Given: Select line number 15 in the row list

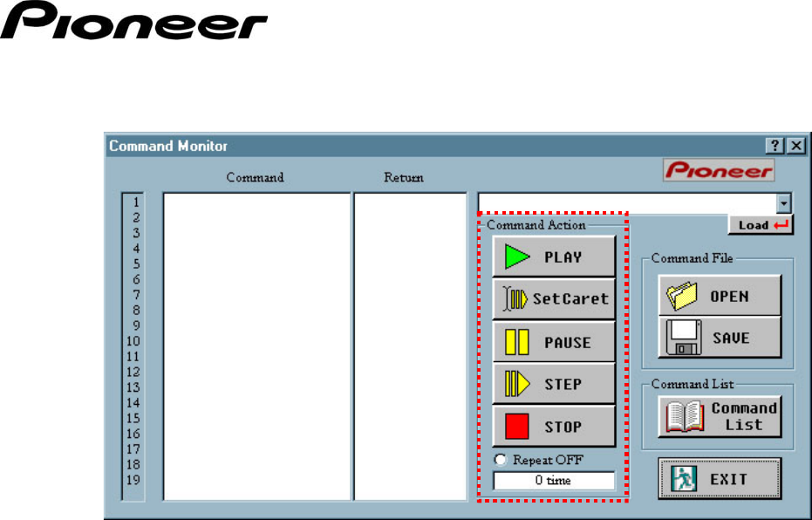Looking at the screenshot, I should click(133, 418).
